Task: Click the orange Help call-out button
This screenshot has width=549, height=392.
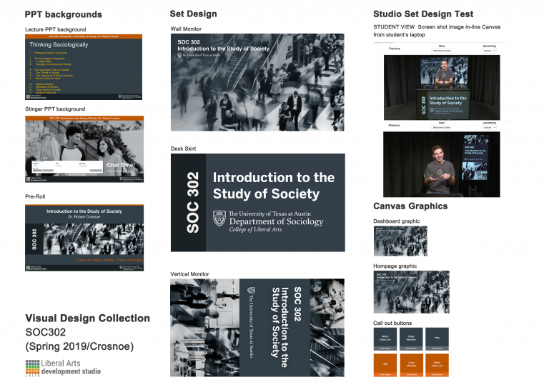Action: [385, 365]
